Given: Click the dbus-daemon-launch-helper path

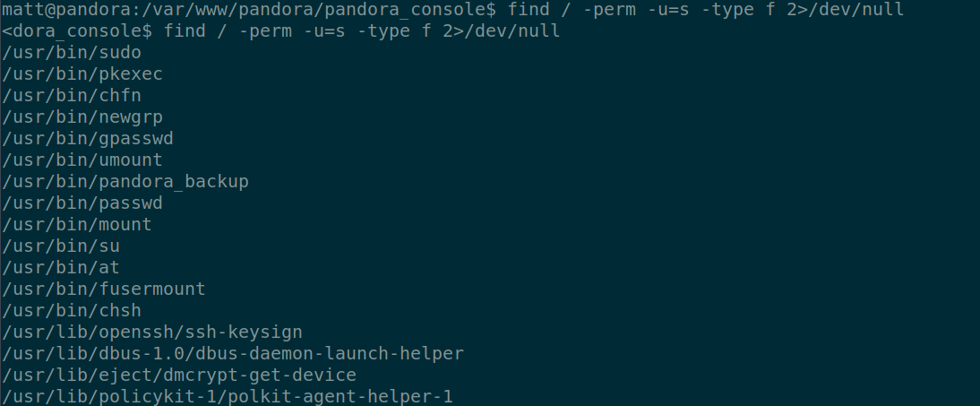Looking at the screenshot, I should (233, 354).
